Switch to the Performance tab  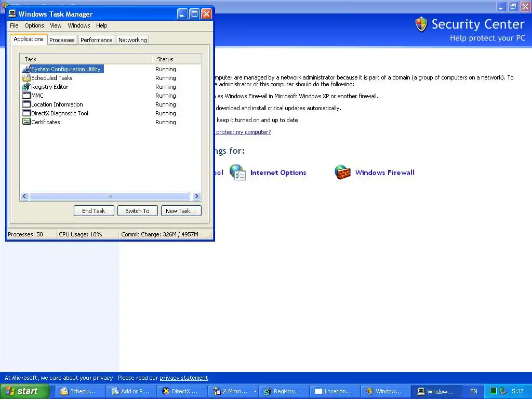(x=96, y=40)
